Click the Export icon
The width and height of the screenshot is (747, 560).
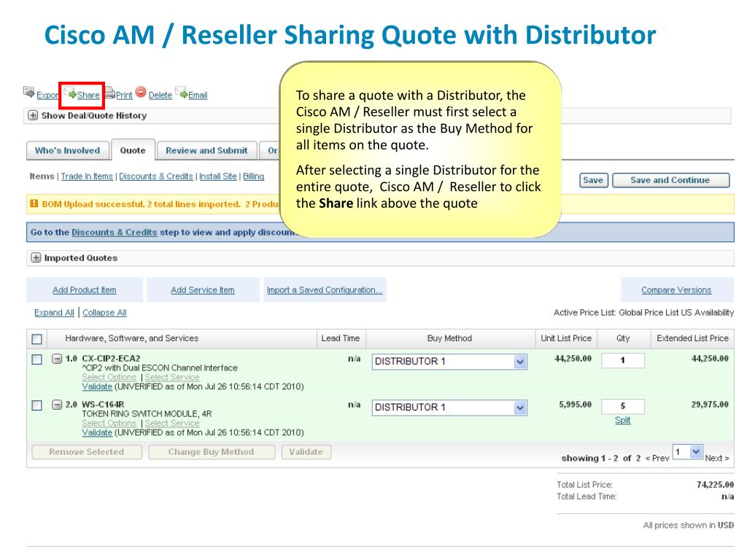tap(28, 91)
